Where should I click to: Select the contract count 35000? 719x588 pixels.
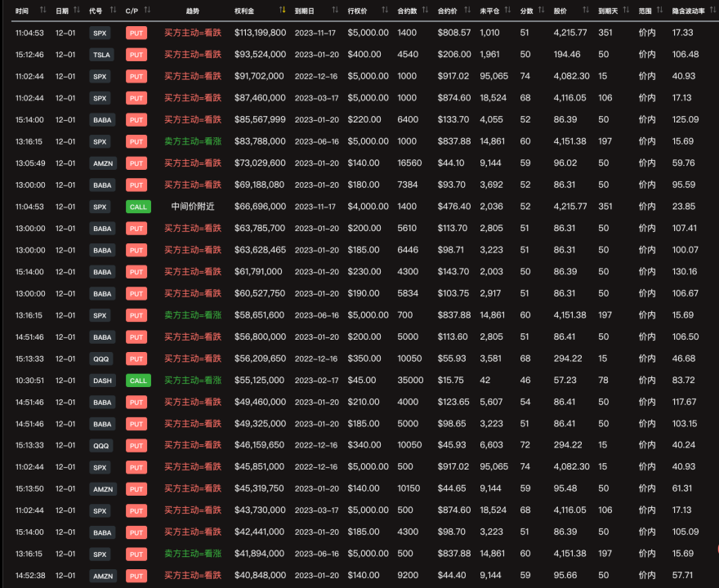(x=410, y=381)
